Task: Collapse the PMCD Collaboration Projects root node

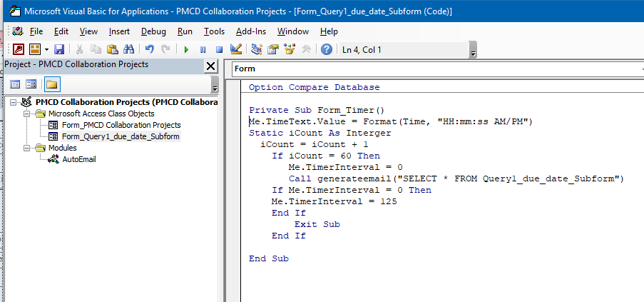Action: pos(13,102)
